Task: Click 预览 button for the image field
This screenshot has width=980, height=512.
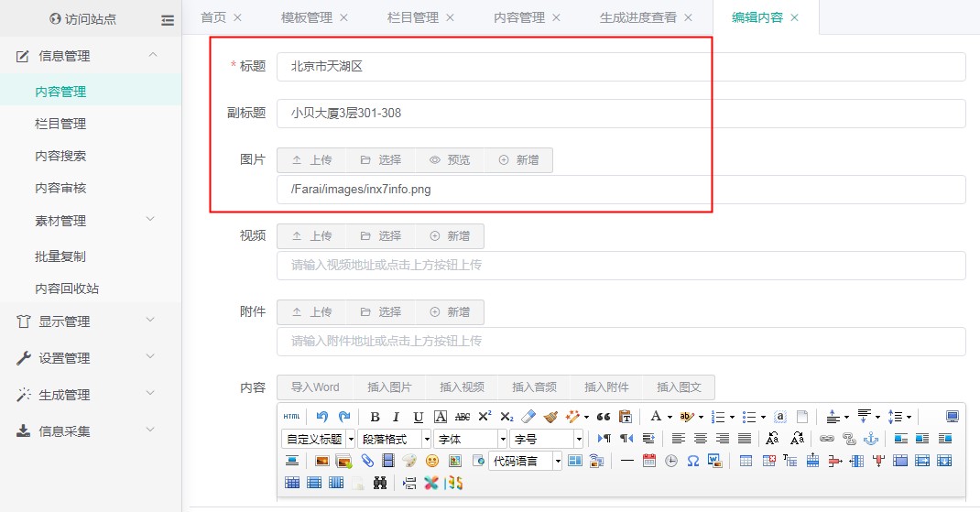Action: 450,160
